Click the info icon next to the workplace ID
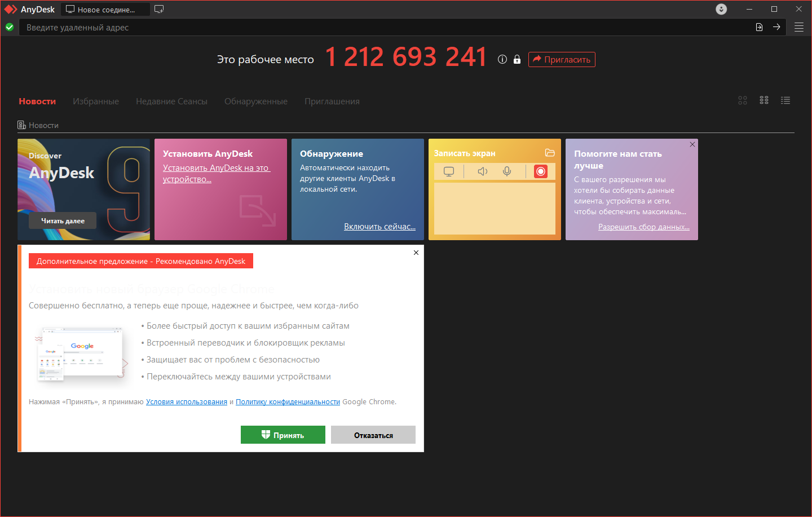This screenshot has height=517, width=812. click(502, 59)
